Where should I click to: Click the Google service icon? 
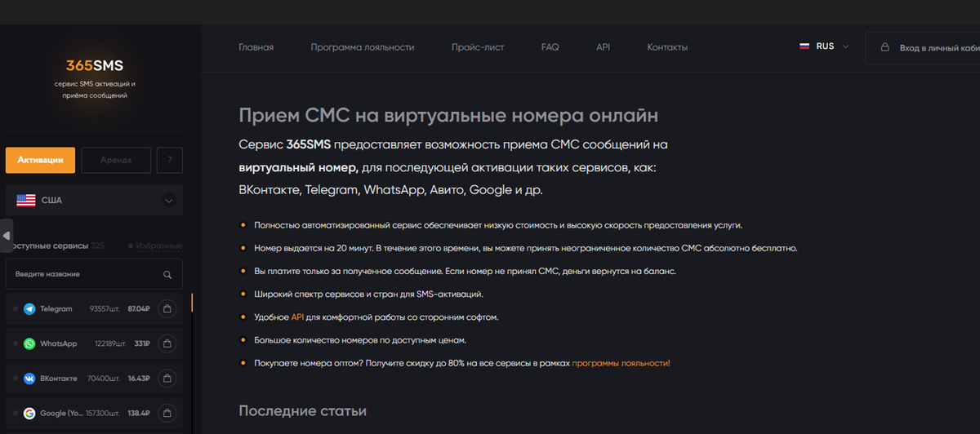point(29,414)
